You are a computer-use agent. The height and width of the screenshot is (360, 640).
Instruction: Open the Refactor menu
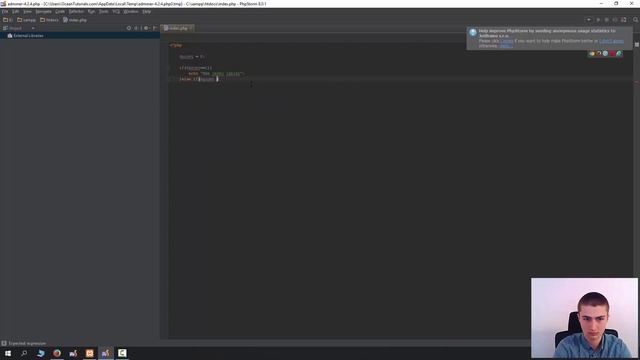tap(76, 12)
